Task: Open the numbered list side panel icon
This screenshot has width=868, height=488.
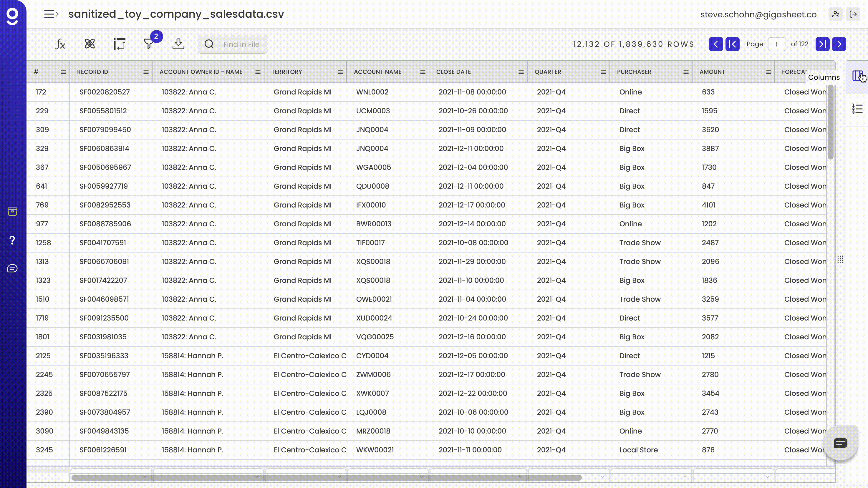Action: point(857,109)
